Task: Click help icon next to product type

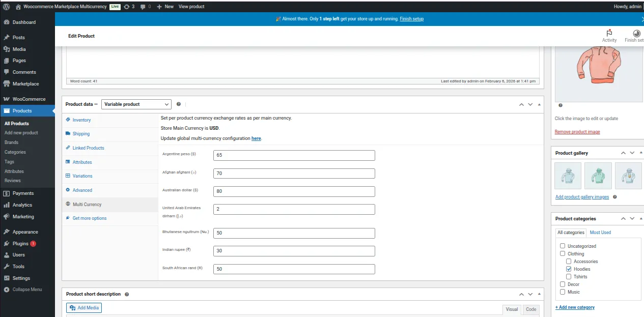Action: click(x=179, y=104)
